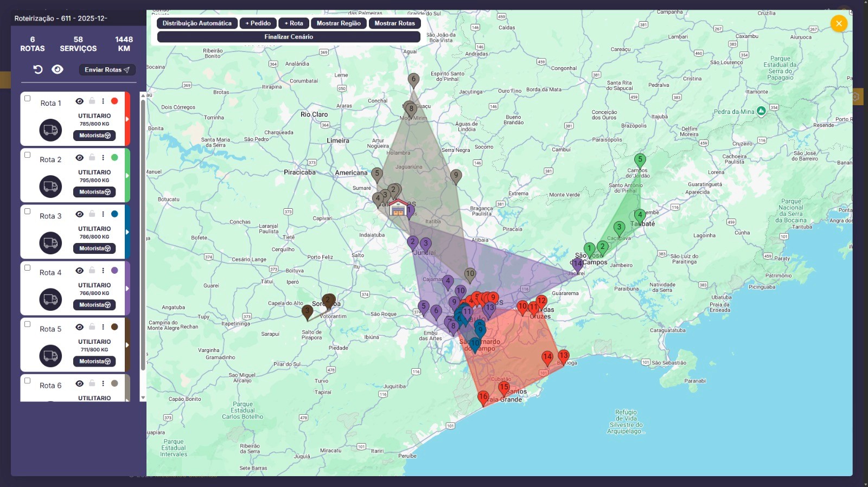Select brown pin 3 near Votorantim
Image resolution: width=868 pixels, height=487 pixels.
[307, 312]
